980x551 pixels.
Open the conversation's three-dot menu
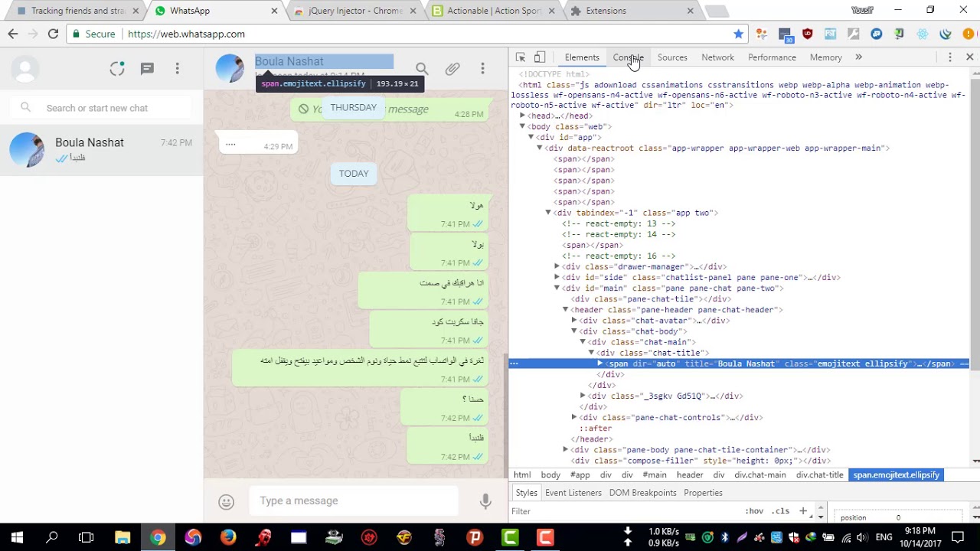pyautogui.click(x=482, y=69)
